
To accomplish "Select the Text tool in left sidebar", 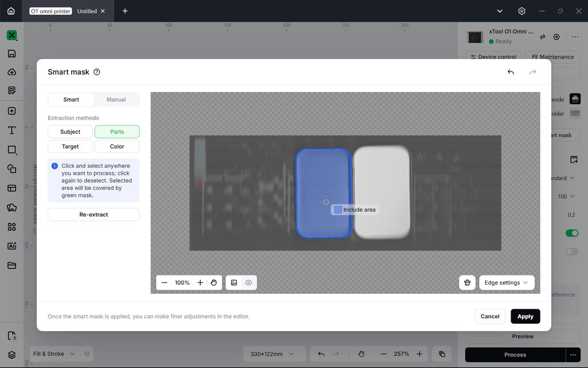I will tap(11, 131).
